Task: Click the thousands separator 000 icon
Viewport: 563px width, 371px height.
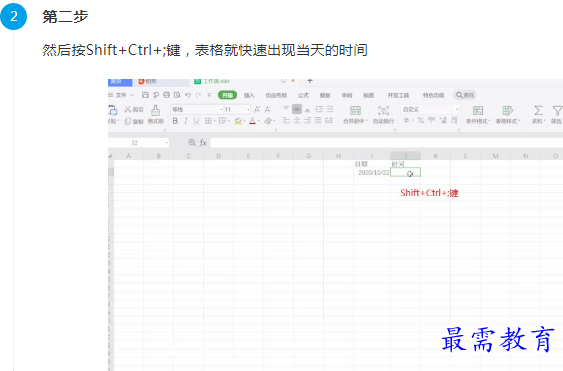Action: coord(432,120)
